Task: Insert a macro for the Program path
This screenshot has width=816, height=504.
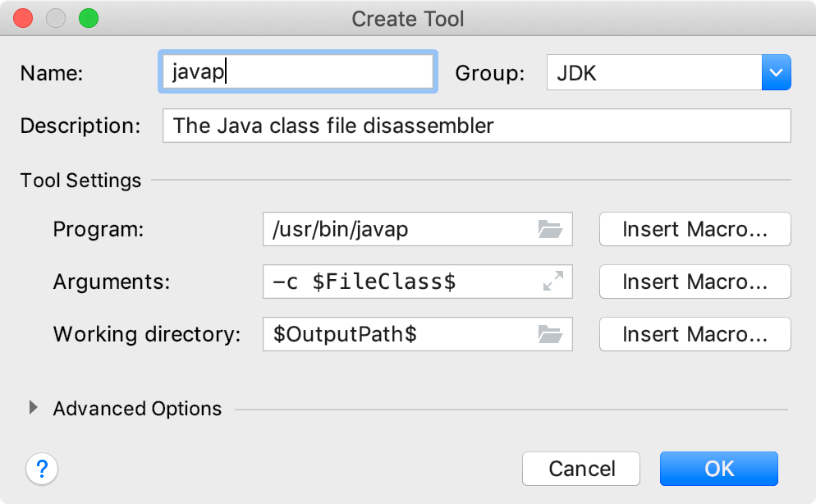Action: point(695,229)
